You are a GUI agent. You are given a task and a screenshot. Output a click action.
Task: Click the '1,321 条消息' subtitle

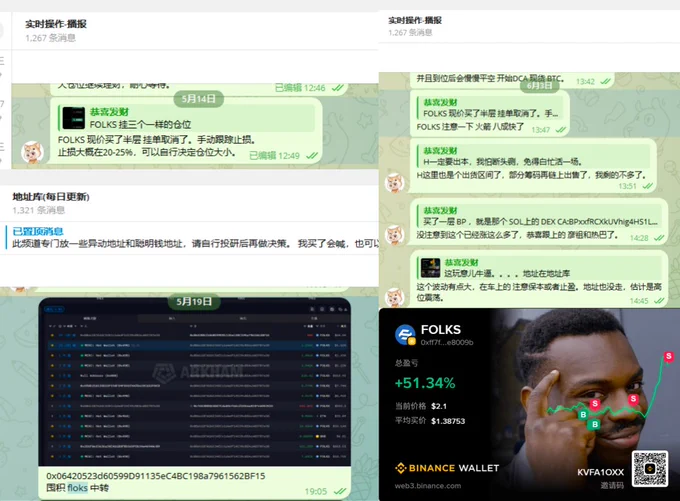coord(39,210)
